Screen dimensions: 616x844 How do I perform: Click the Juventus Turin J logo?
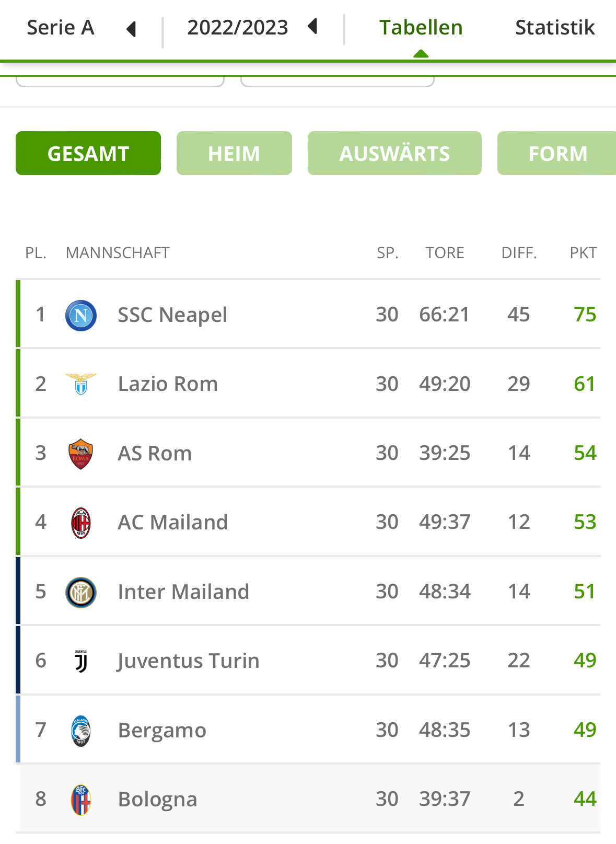coord(81,661)
